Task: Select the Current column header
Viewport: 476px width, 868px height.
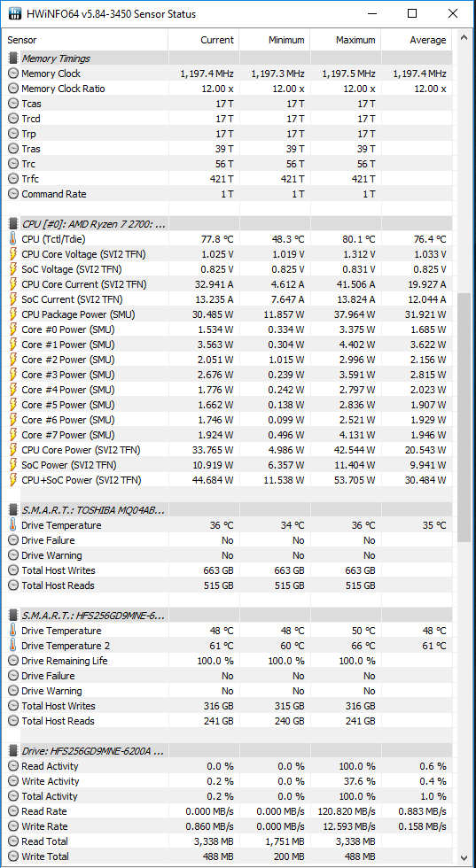Action: [x=204, y=40]
